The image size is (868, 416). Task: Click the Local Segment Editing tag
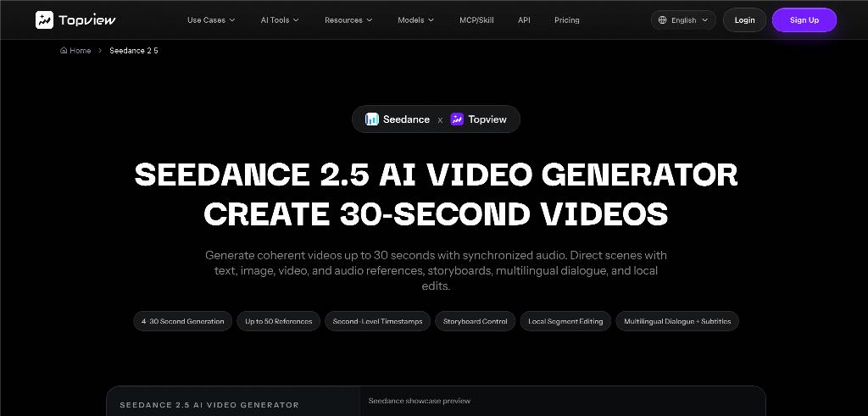click(565, 321)
